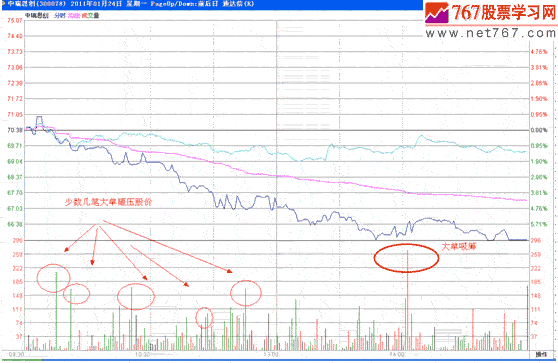Select the 成交量 legend label
Screen dimensions: 558x363
pyautogui.click(x=90, y=15)
